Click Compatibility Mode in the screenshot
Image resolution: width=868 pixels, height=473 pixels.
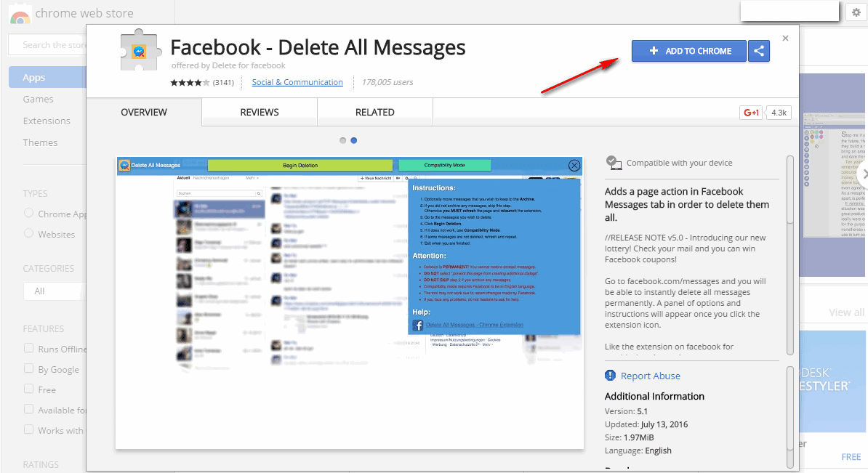point(444,166)
